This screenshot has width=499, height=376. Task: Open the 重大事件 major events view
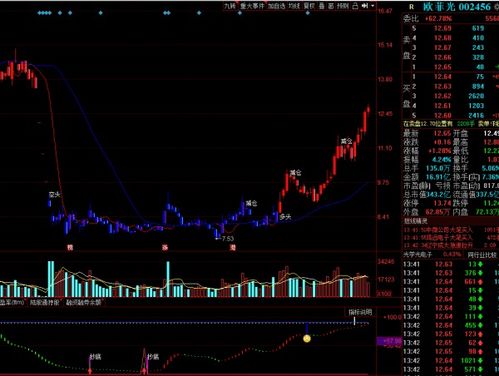point(252,6)
